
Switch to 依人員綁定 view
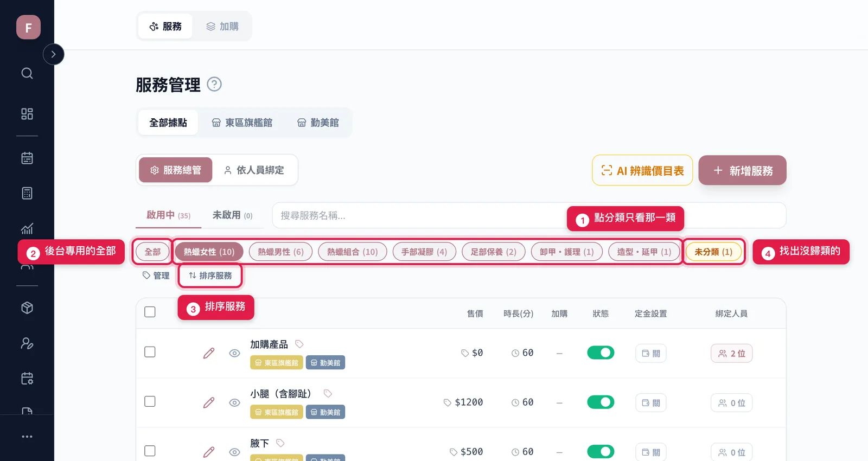254,170
